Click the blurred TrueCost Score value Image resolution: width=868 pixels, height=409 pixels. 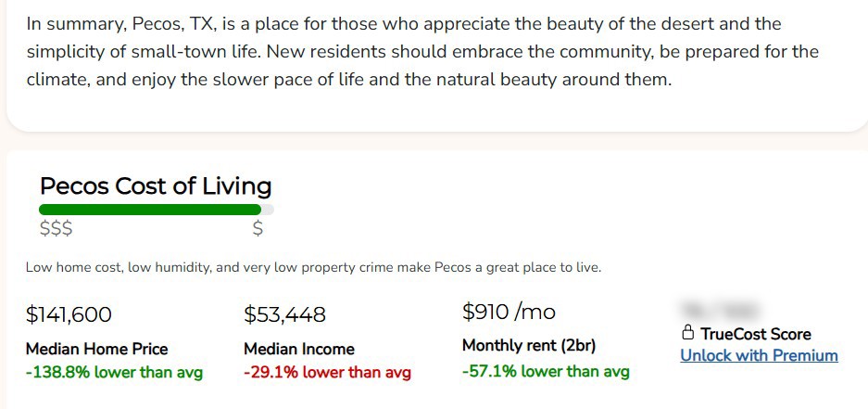(720, 309)
